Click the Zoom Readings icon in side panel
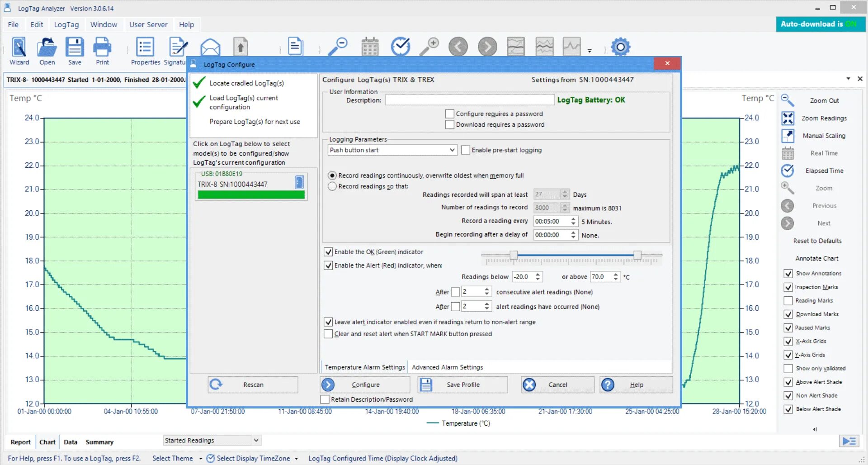The height and width of the screenshot is (465, 868). point(788,118)
